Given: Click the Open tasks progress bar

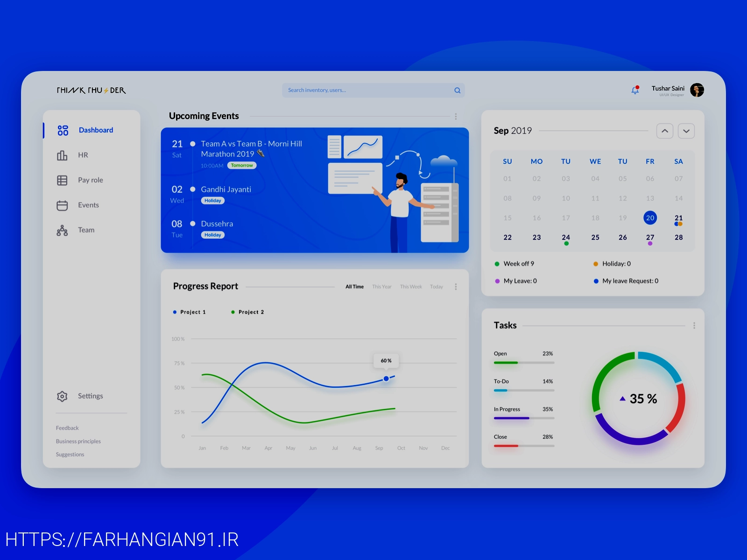Looking at the screenshot, I should point(524,363).
